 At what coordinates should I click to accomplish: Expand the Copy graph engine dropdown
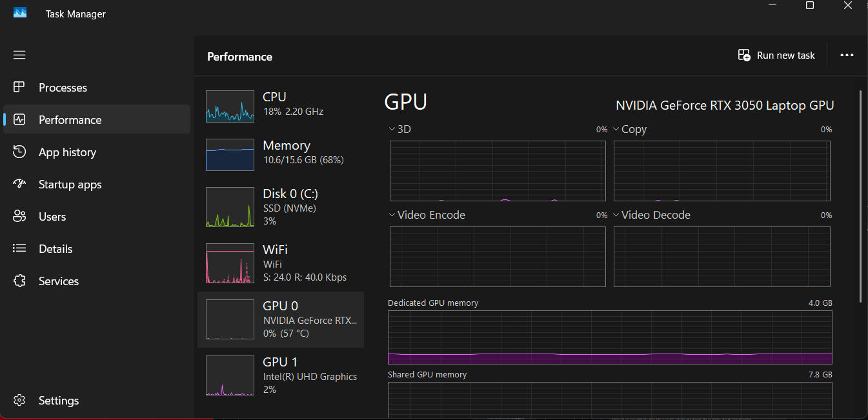tap(616, 129)
